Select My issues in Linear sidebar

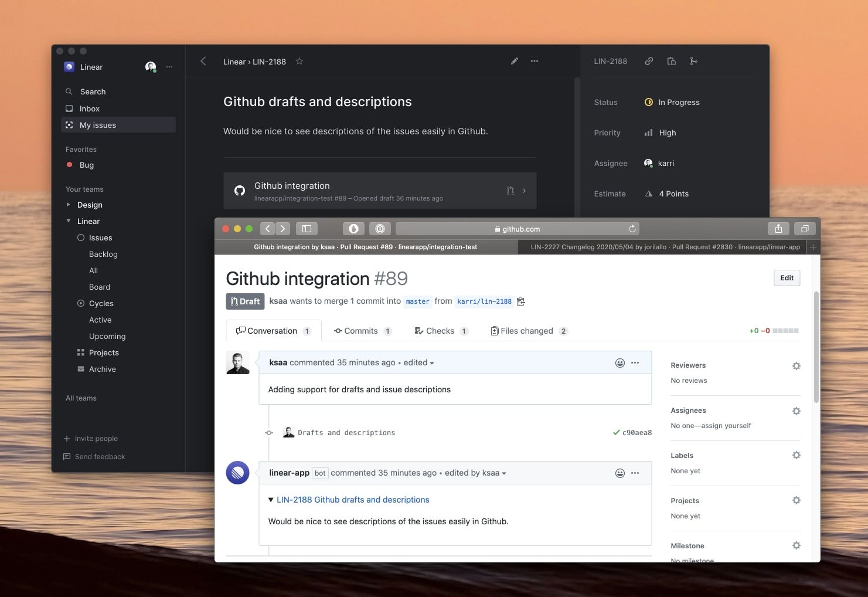(x=118, y=125)
